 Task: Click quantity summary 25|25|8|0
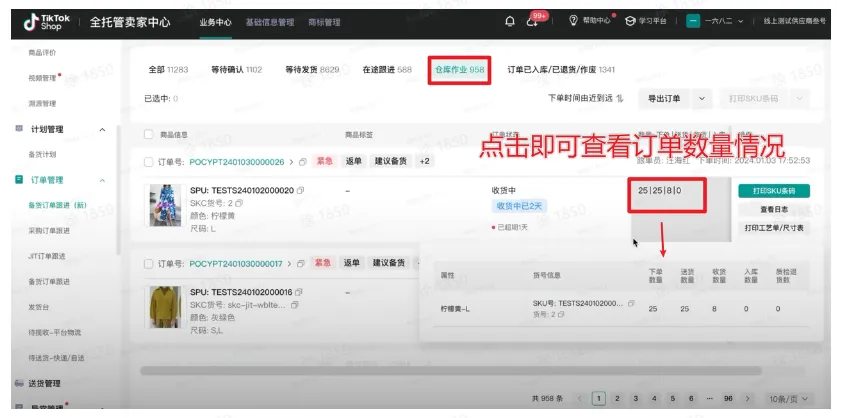point(659,191)
